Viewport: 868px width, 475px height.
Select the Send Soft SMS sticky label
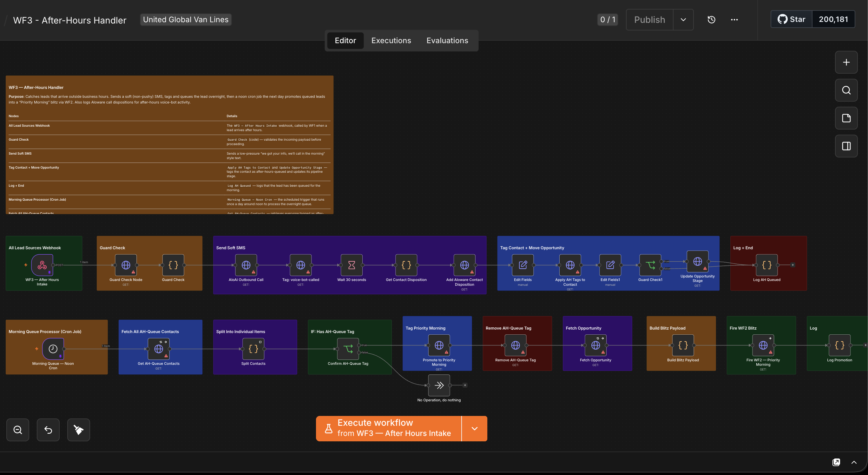[x=230, y=248]
